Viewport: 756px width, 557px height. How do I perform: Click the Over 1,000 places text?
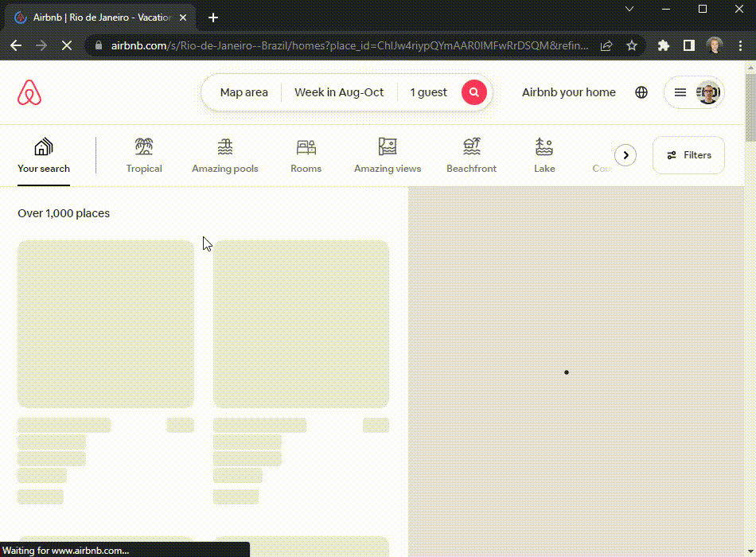[x=64, y=213]
